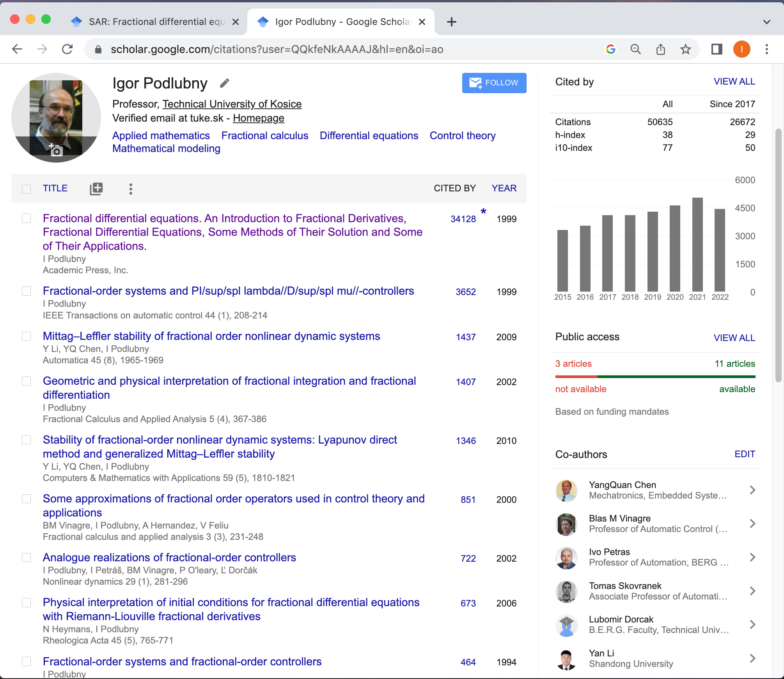Open the browser side panel icon
This screenshot has height=679, width=784.
pos(717,49)
